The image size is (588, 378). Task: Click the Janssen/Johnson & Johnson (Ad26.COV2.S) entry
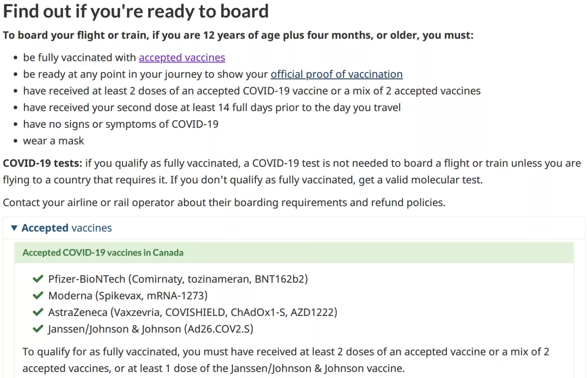[x=151, y=329]
